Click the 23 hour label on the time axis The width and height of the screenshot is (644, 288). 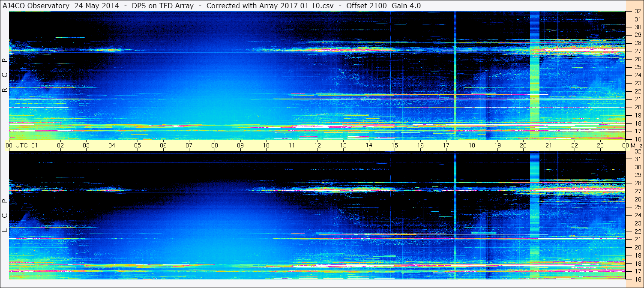(x=600, y=145)
